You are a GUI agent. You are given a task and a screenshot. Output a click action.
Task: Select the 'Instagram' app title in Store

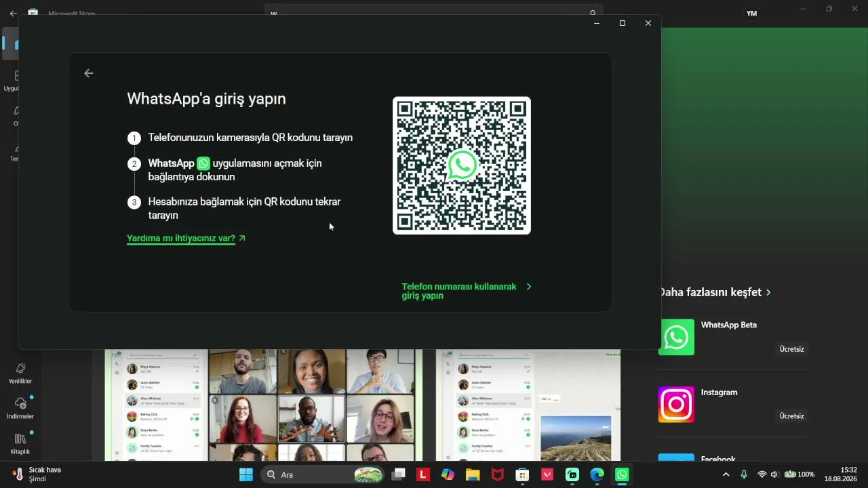pos(719,392)
